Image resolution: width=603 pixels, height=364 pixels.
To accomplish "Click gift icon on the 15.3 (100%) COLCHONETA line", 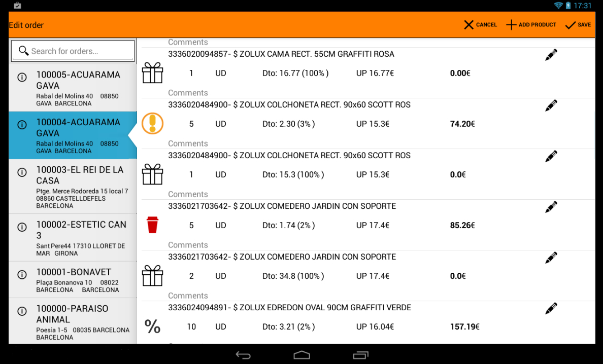I will tap(153, 174).
